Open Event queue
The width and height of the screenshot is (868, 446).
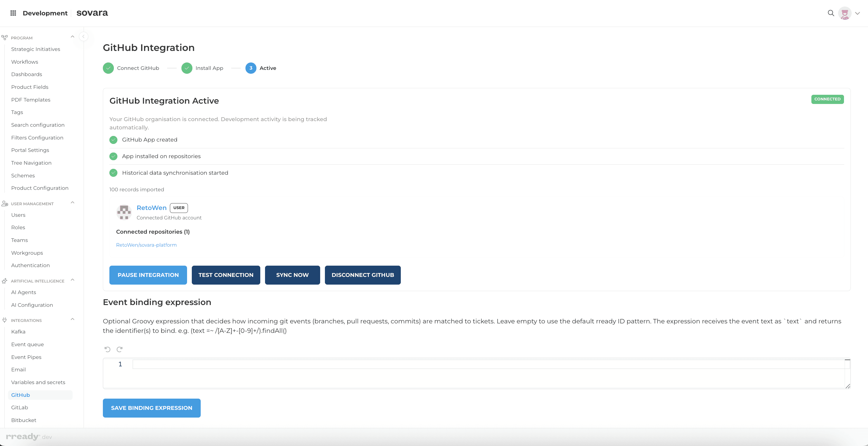pos(27,344)
